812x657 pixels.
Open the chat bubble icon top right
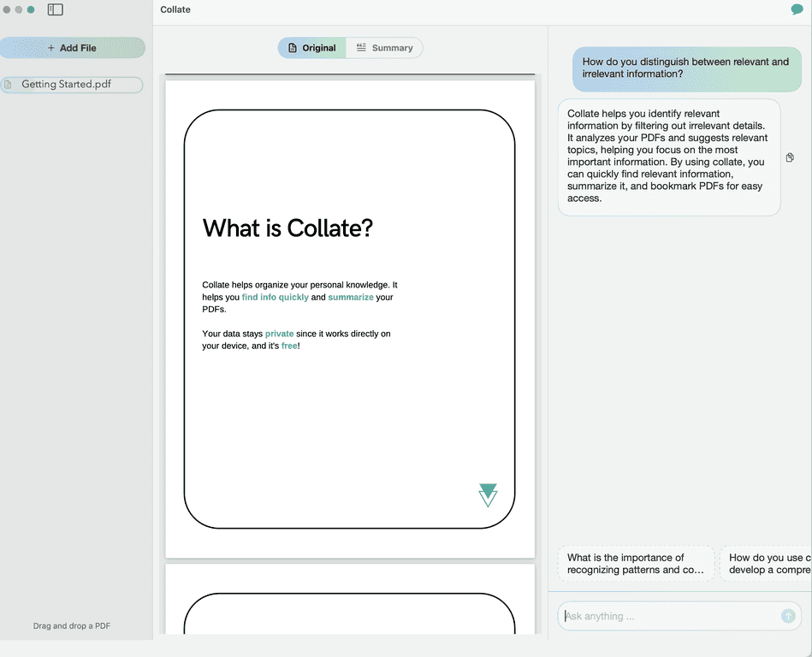point(797,8)
